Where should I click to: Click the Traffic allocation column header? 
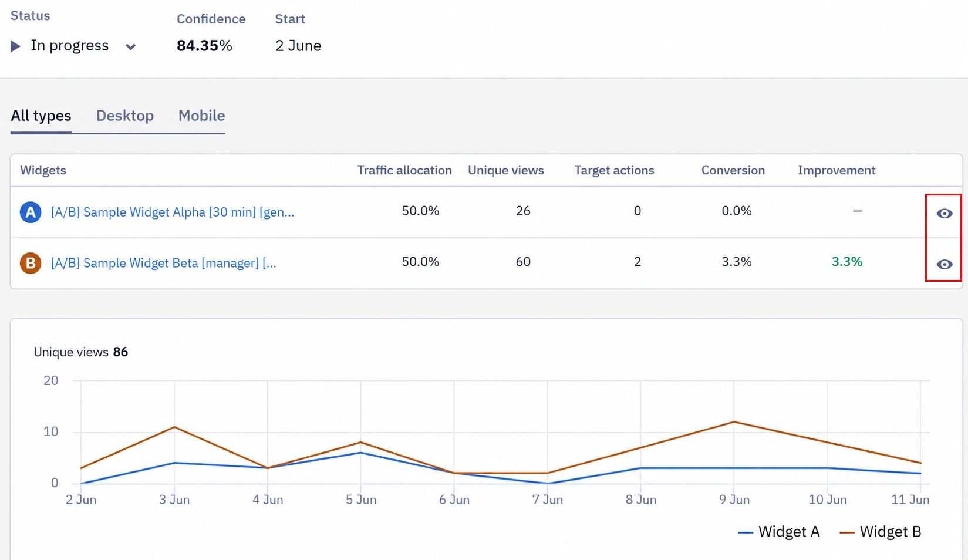click(404, 170)
